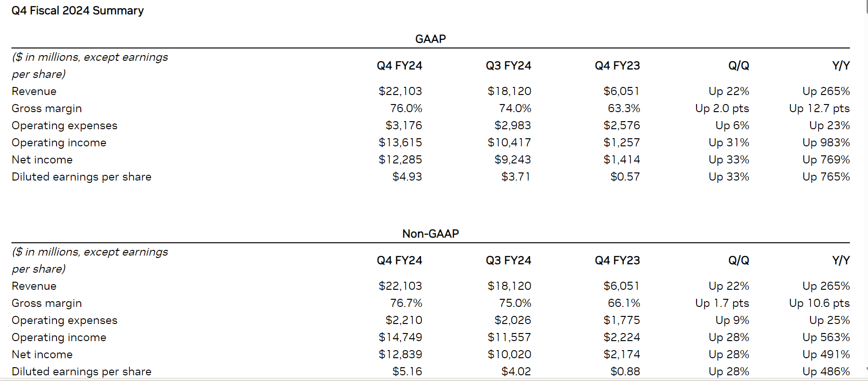Click Non-GAAP operating income $14,749 cell
The width and height of the screenshot is (868, 381).
coord(400,337)
